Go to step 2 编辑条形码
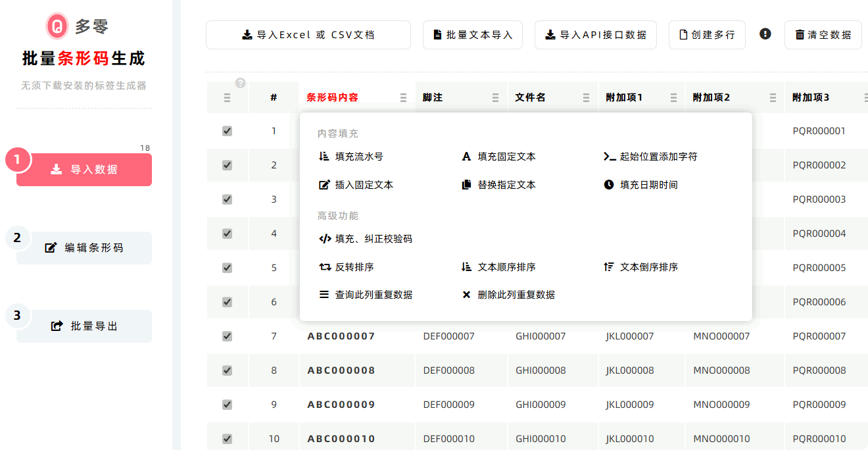 click(84, 248)
